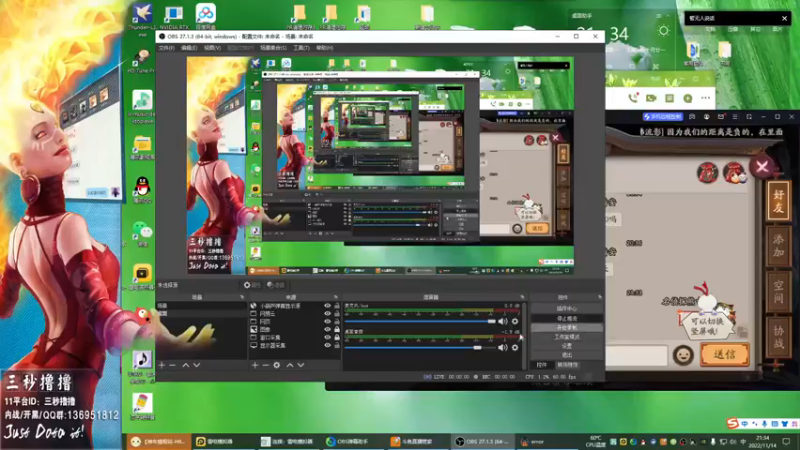Pop out the 来源 dock panel
Viewport: 800px width, 450px height.
pyautogui.click(x=335, y=297)
